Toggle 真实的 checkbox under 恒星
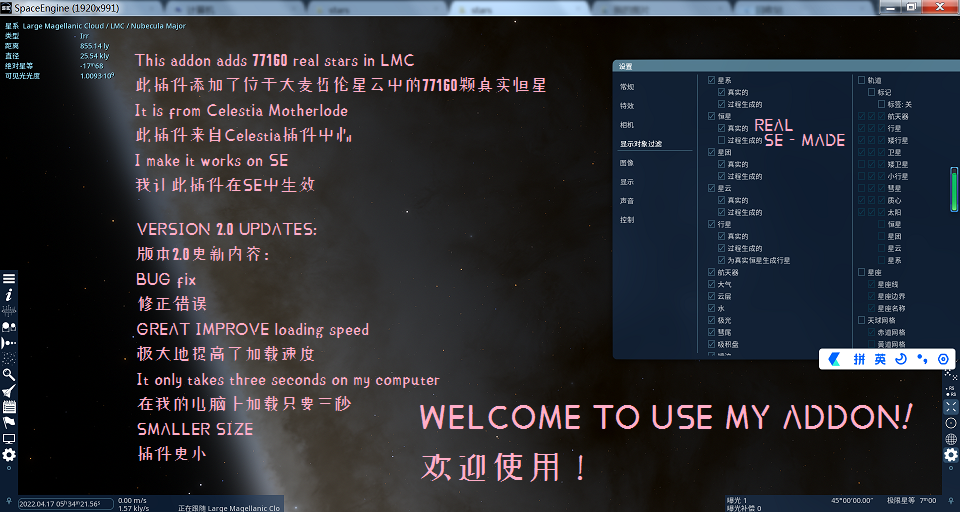 click(722, 128)
